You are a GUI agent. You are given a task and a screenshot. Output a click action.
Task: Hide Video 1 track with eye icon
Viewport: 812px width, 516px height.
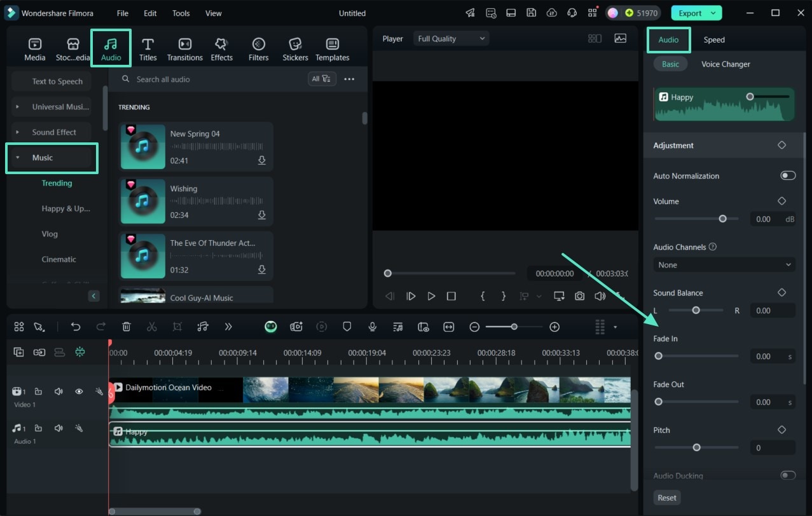[x=79, y=392]
